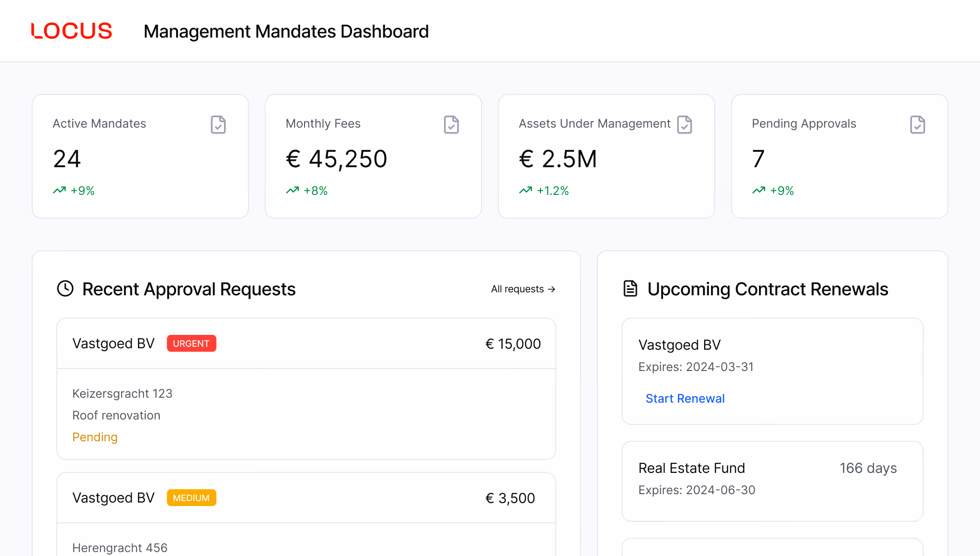The width and height of the screenshot is (980, 556).
Task: Click the Recent Approval Requests heading
Action: point(189,289)
